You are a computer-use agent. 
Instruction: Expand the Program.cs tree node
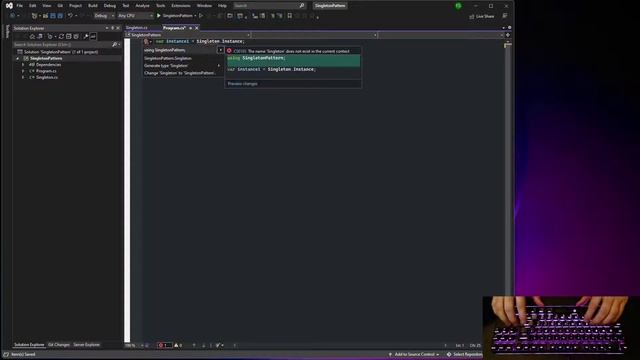(x=23, y=71)
